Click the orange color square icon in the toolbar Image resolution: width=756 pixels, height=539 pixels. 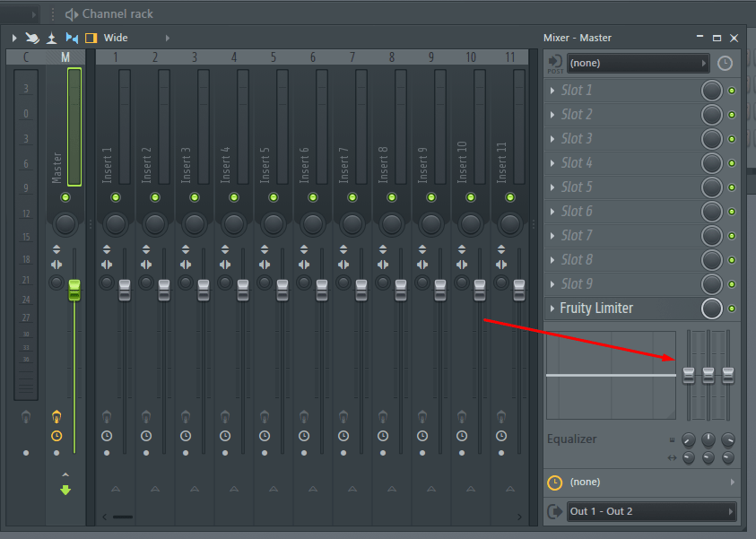pos(90,38)
